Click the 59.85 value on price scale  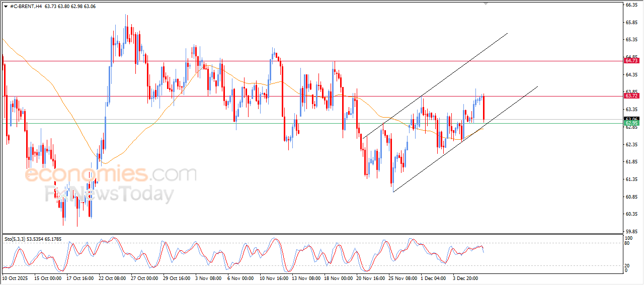coord(631,231)
